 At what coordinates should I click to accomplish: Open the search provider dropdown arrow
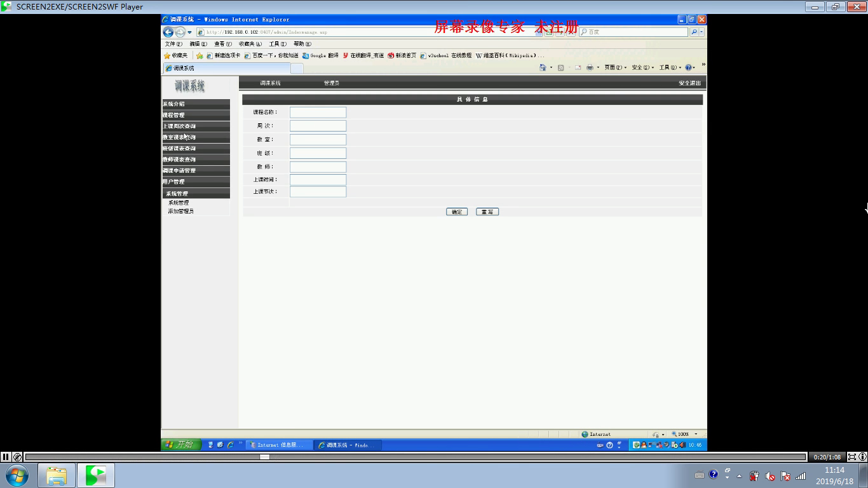point(702,32)
